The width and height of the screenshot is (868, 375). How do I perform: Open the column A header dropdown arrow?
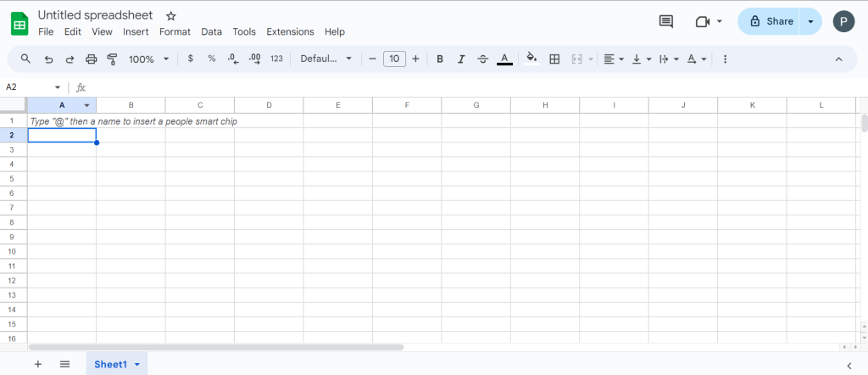[87, 105]
